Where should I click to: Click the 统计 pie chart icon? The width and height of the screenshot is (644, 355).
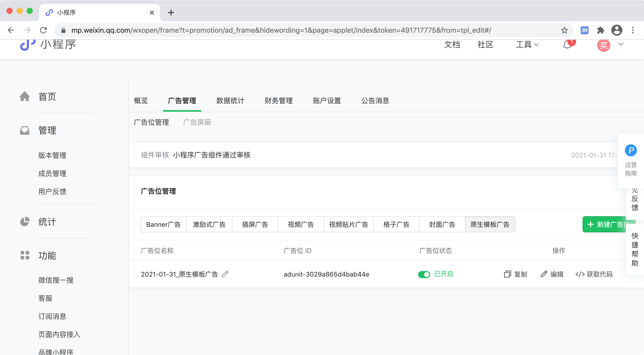[x=25, y=222]
